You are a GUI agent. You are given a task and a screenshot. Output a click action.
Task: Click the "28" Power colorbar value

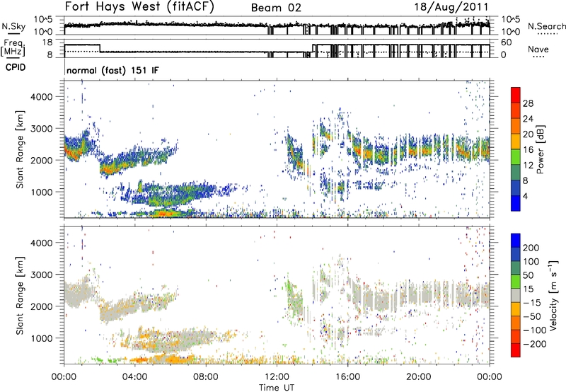(x=528, y=103)
